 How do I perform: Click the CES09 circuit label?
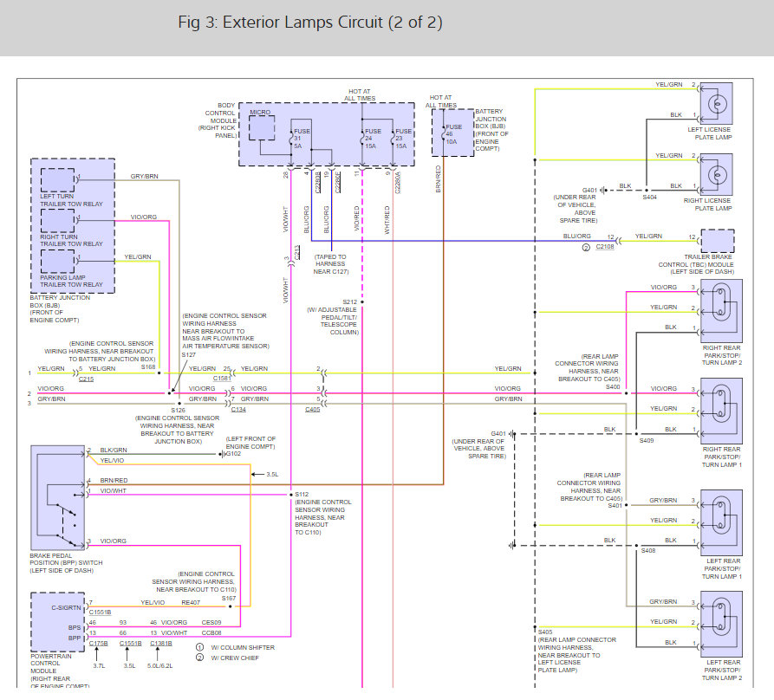click(x=211, y=623)
